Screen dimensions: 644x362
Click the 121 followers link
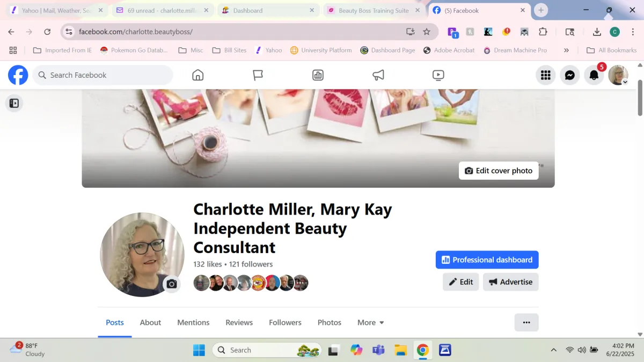click(251, 264)
